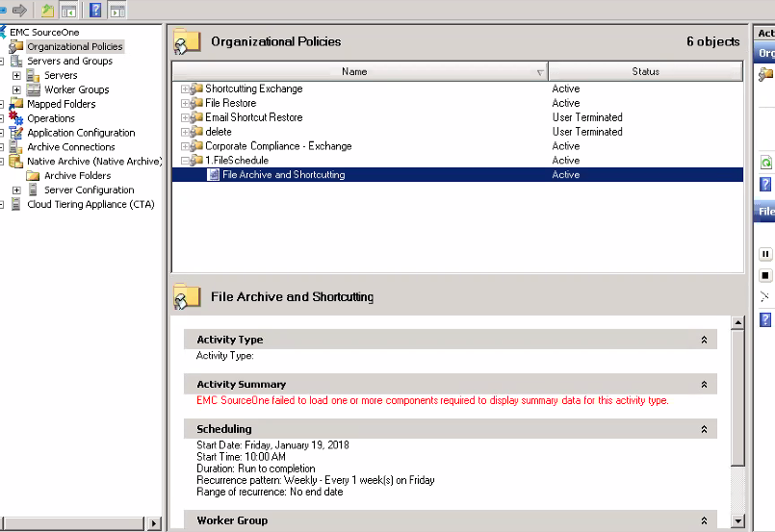Select the Corporate Compliance - Exchange policy

[278, 146]
